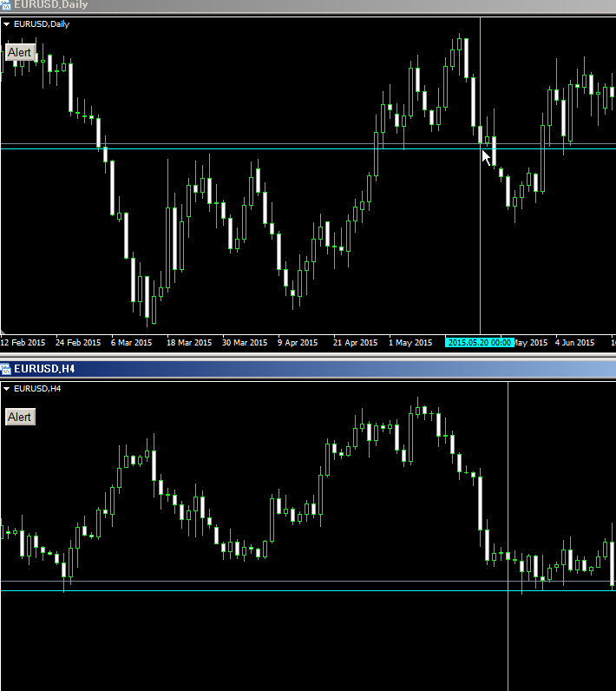616x691 pixels.
Task: Click the EURUSD,Daily label inside the chart
Action: coord(42,24)
